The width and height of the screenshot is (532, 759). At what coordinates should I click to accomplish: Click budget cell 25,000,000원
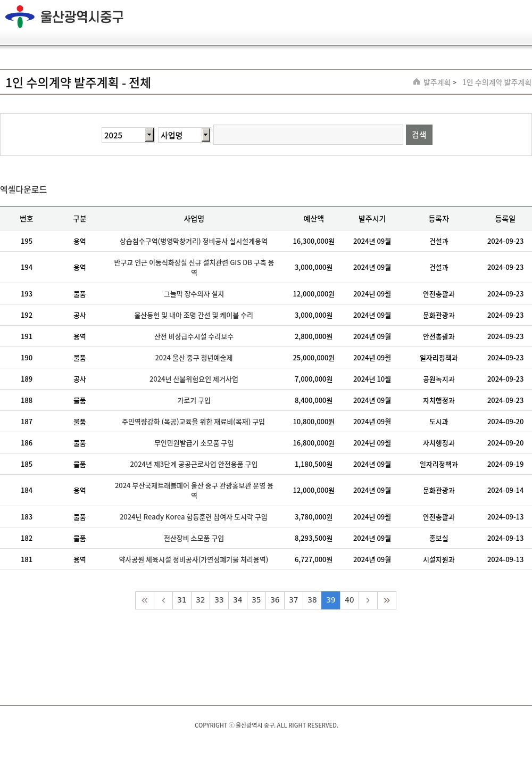click(x=314, y=358)
